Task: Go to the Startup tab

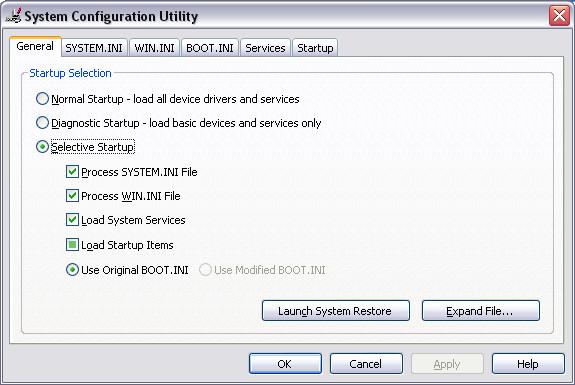Action: tap(315, 48)
